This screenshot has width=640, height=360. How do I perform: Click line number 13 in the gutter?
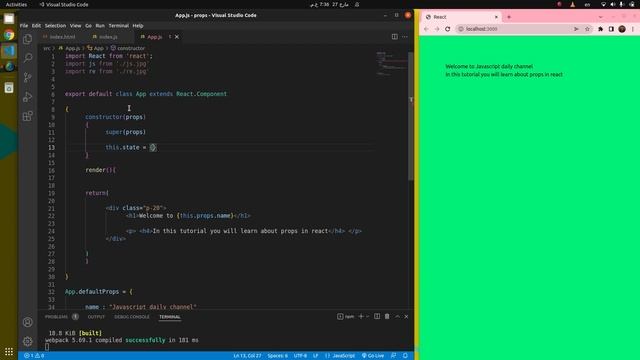52,147
